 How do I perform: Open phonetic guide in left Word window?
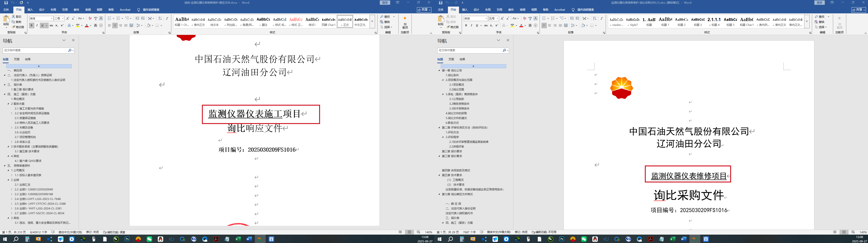[x=95, y=18]
